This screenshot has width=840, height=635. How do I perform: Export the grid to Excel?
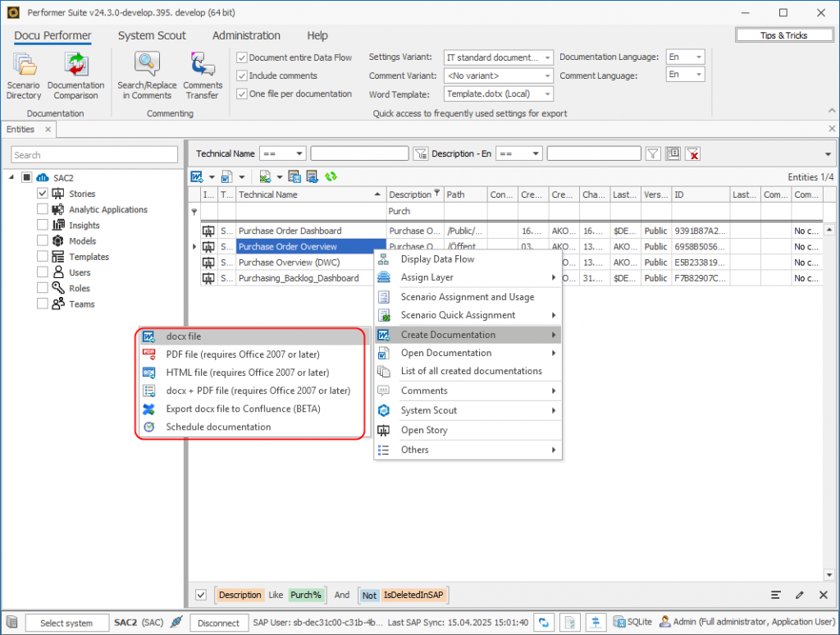click(x=264, y=176)
